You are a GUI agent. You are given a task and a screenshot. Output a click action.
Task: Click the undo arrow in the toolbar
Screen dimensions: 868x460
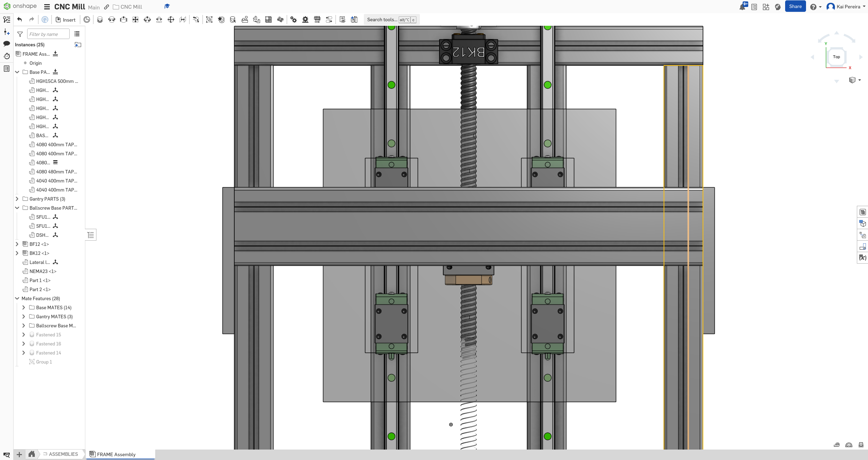point(20,20)
